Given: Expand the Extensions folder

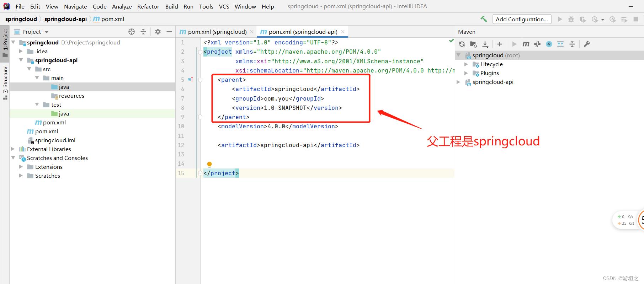Looking at the screenshot, I should (21, 167).
